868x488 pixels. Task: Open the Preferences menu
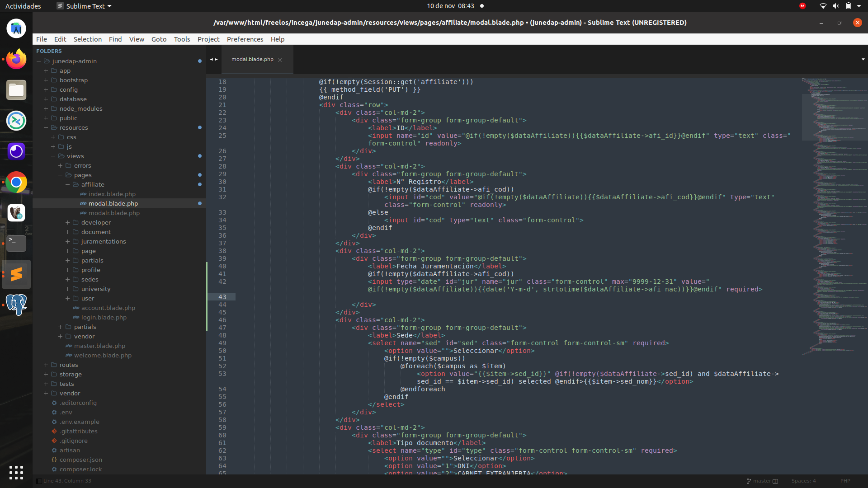point(245,39)
